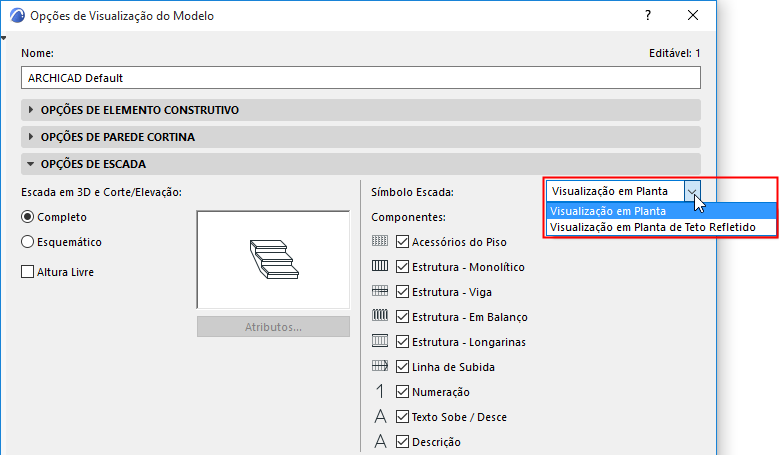Expand Opções de Parede Cortina section
Screen dimensions: 779x455
[x=361, y=137]
